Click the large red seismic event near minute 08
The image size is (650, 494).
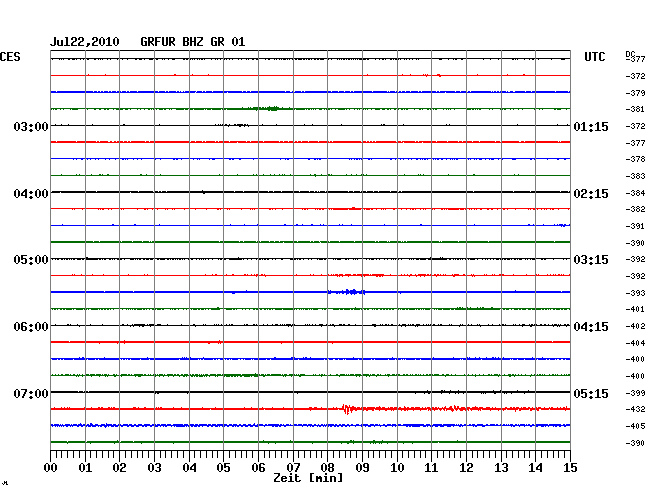point(348,409)
